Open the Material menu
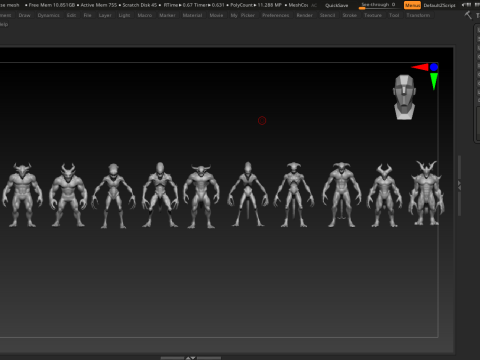The width and height of the screenshot is (480, 360). tap(192, 15)
